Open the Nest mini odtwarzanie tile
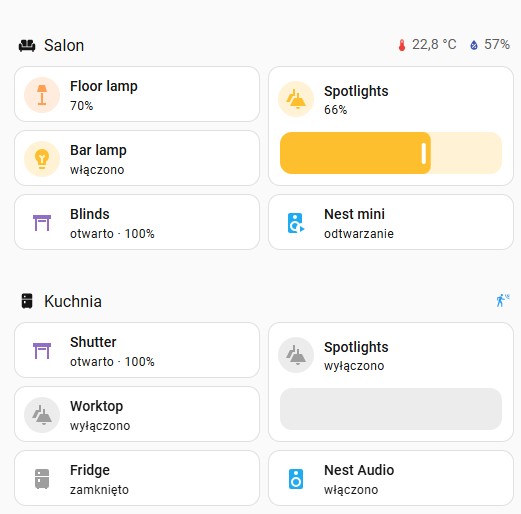The height and width of the screenshot is (514, 521). (x=391, y=222)
